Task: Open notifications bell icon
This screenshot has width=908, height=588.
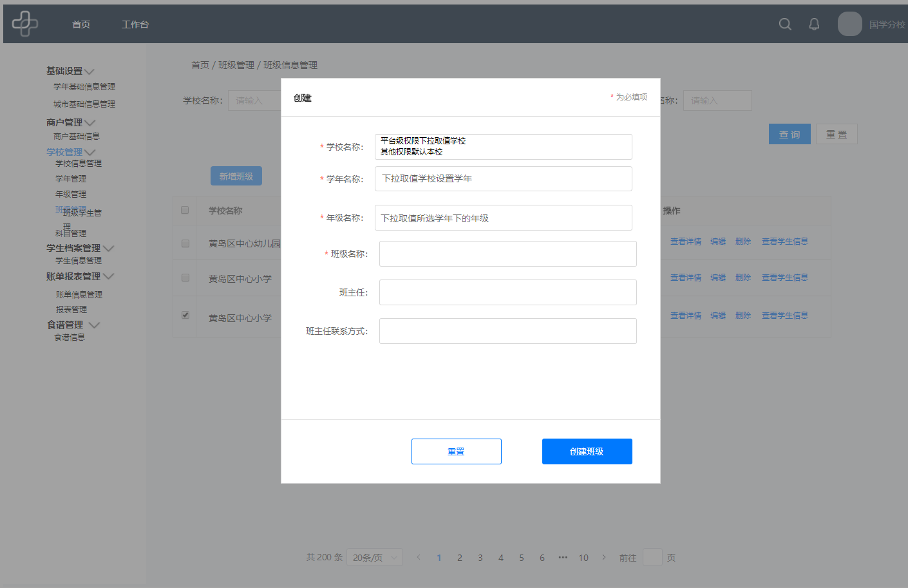Action: [814, 24]
